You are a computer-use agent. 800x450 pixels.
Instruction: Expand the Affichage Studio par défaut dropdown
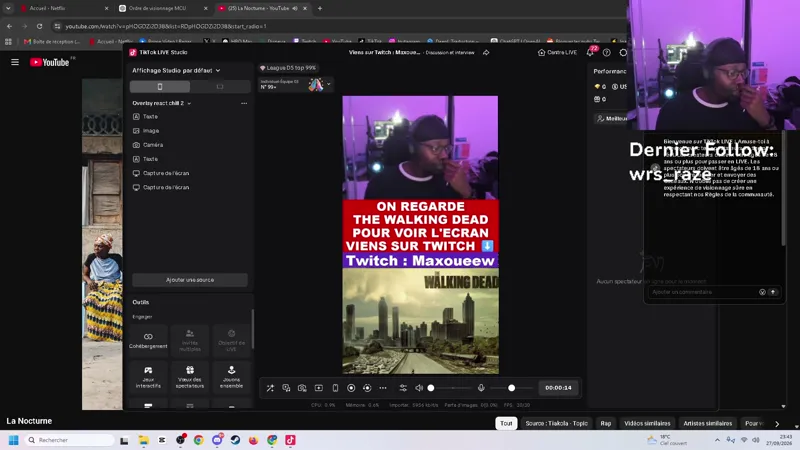(176, 70)
